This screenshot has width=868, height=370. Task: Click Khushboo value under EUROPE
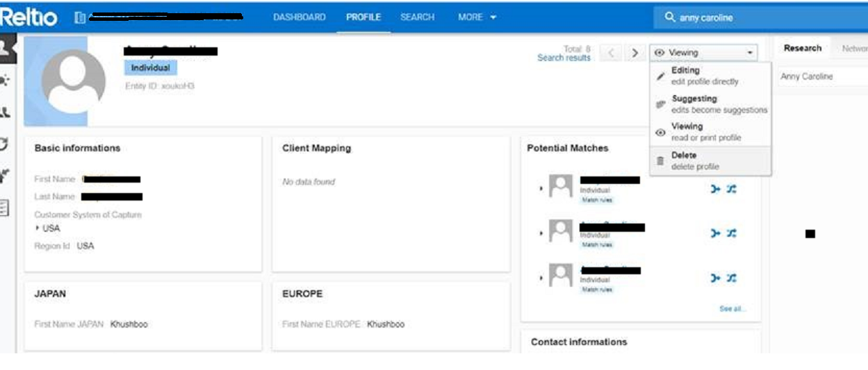pyautogui.click(x=386, y=324)
